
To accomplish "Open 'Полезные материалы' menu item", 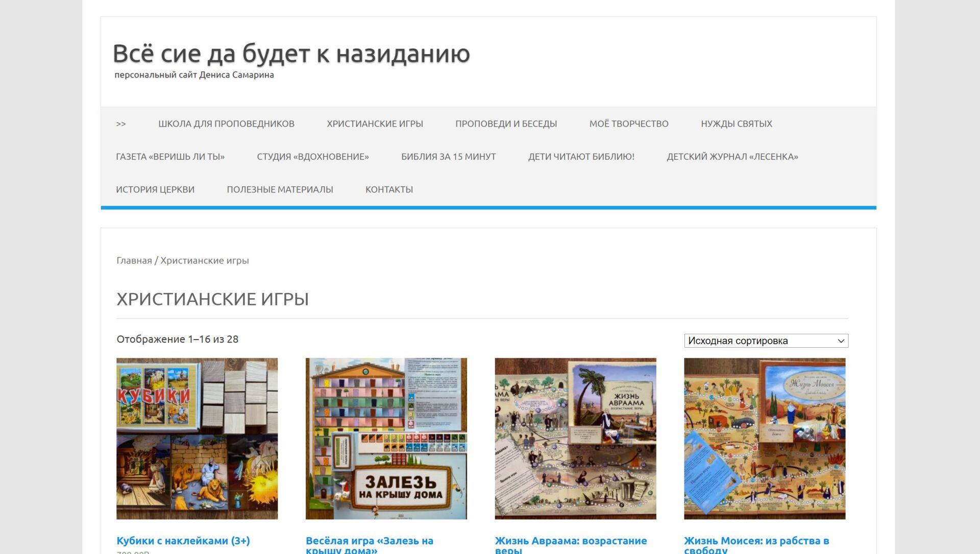I will [280, 189].
